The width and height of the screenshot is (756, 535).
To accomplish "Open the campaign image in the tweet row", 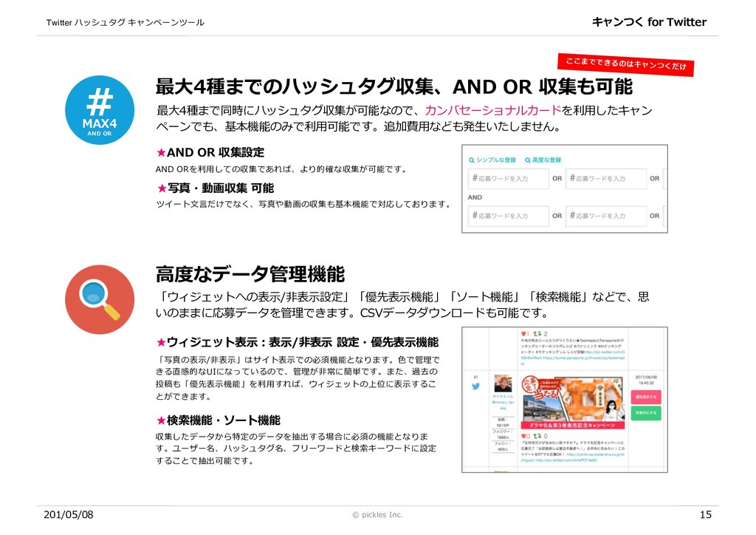I will click(573, 401).
